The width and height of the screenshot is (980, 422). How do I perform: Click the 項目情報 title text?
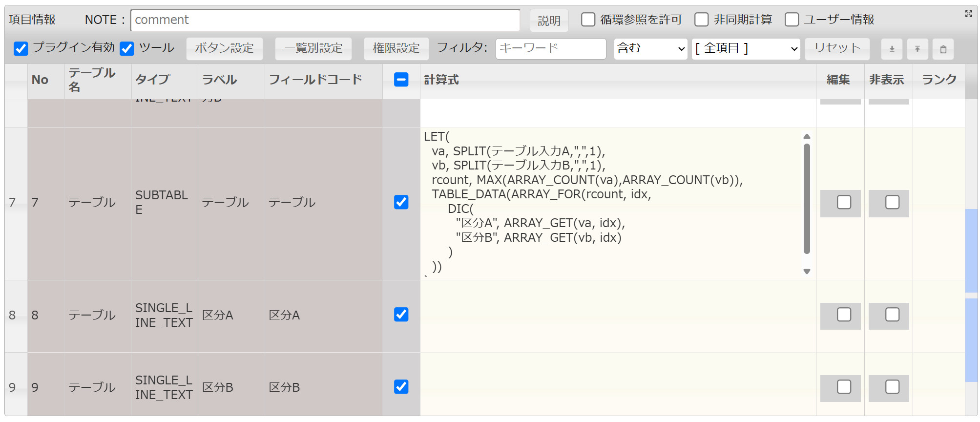tap(32, 20)
